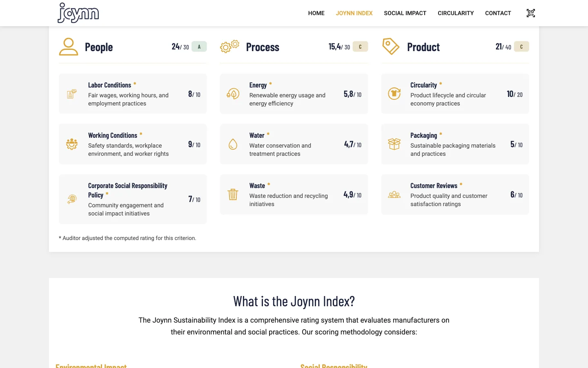588x368 pixels.
Task: Click the Water 4,7/10 score
Action: pyautogui.click(x=353, y=144)
